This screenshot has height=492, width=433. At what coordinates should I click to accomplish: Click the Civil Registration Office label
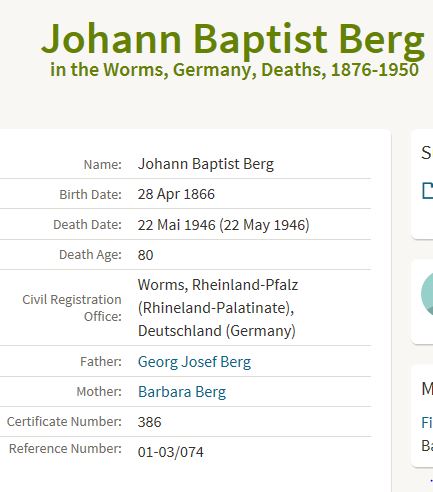point(72,308)
